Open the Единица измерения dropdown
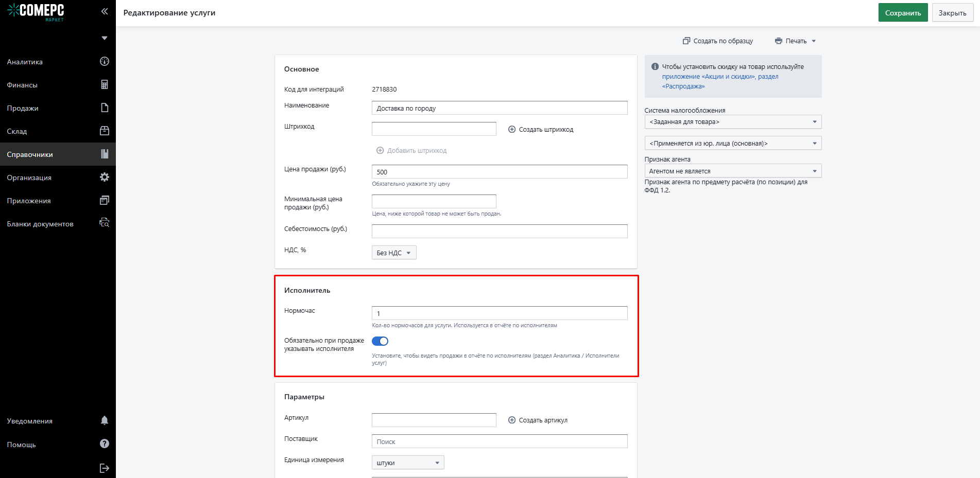The image size is (980, 478). coord(407,463)
